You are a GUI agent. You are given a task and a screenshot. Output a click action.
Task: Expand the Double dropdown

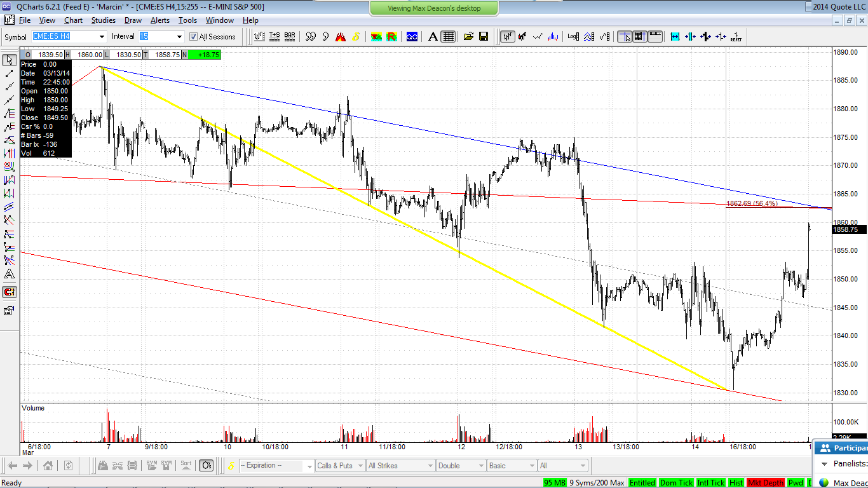point(480,466)
